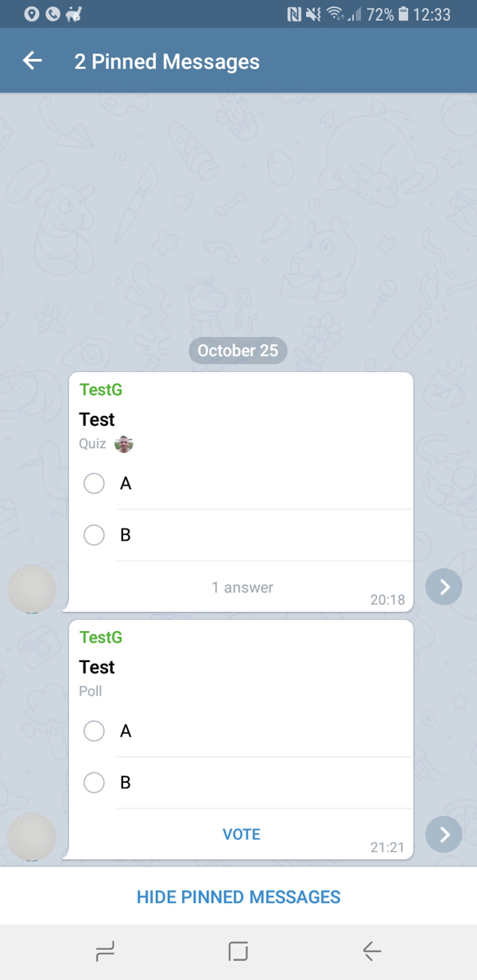Tap sender avatar beside poll message
The width and height of the screenshot is (477, 980).
tap(32, 836)
